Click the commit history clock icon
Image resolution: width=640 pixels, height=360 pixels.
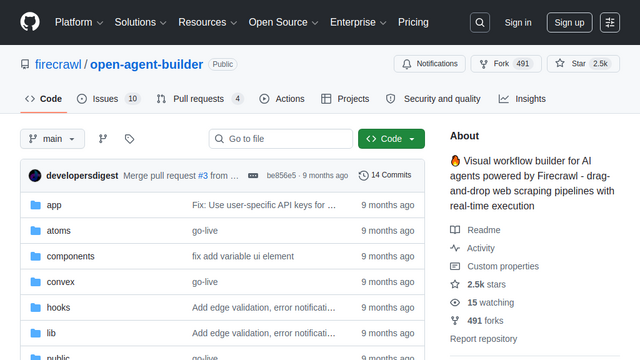(363, 176)
